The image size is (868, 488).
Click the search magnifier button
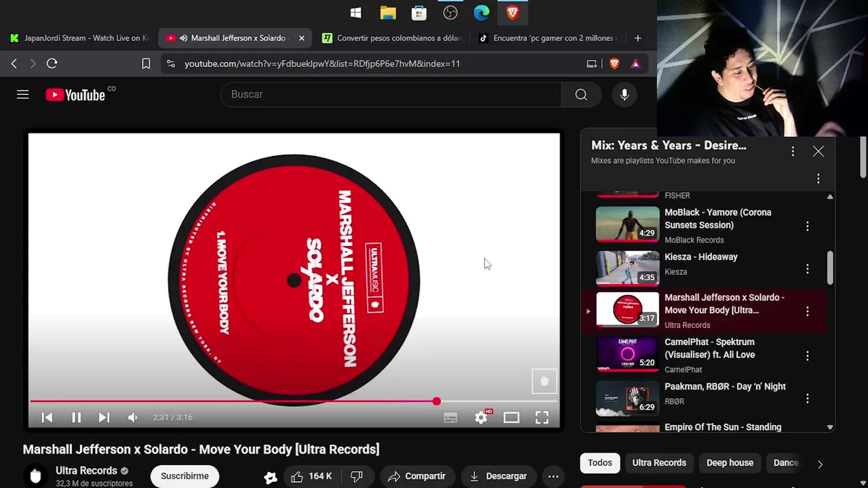point(581,95)
